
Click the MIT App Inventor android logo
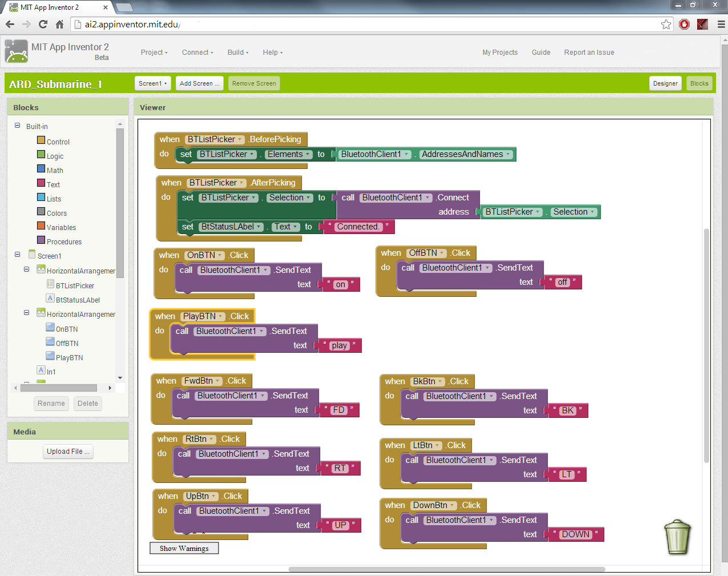click(17, 51)
